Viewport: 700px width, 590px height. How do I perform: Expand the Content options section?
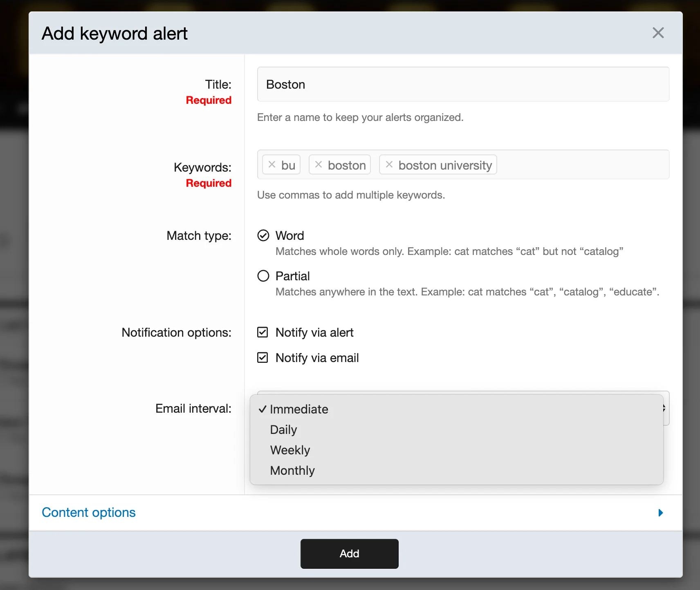point(89,513)
